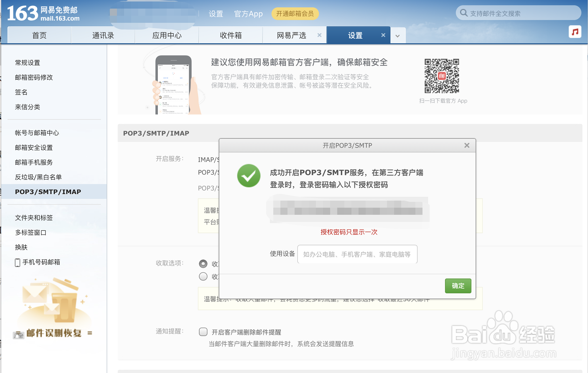Open the 邮箱安全设置 sidebar entry
Image resolution: width=588 pixels, height=373 pixels.
34,148
